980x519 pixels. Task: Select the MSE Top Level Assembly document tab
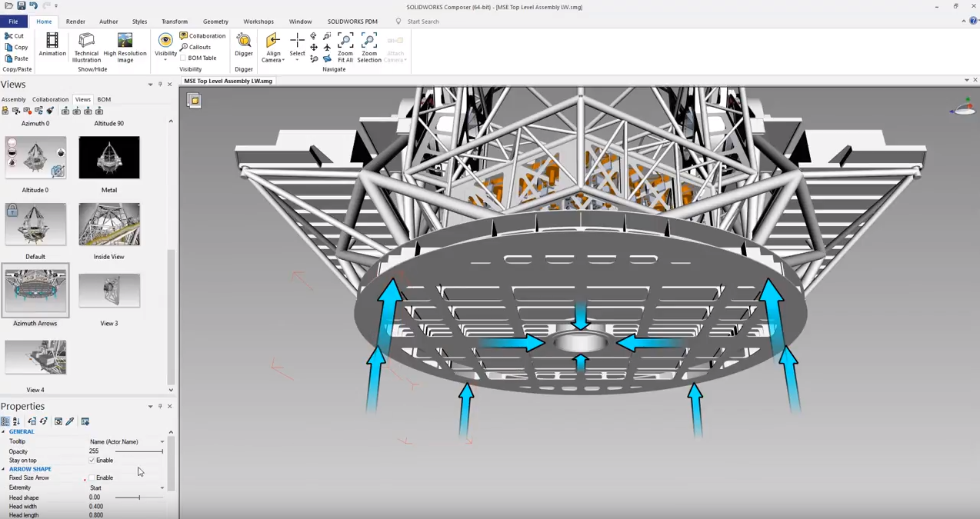[x=228, y=81]
